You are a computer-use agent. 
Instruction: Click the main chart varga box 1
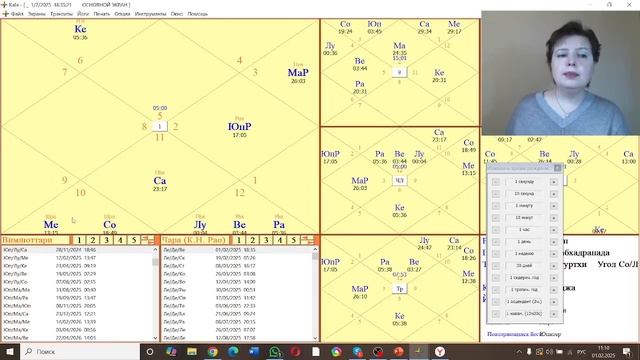pyautogui.click(x=160, y=127)
